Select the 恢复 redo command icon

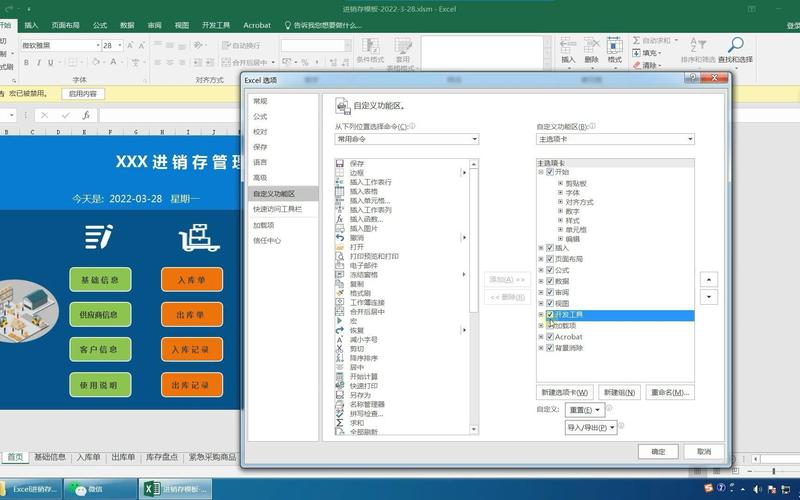(x=339, y=330)
